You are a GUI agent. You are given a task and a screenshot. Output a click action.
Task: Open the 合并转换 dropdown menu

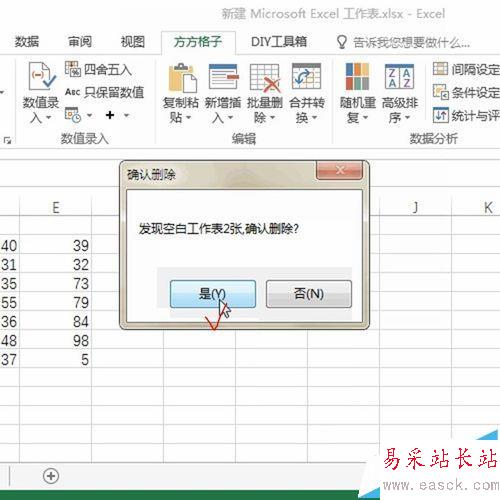click(x=314, y=118)
